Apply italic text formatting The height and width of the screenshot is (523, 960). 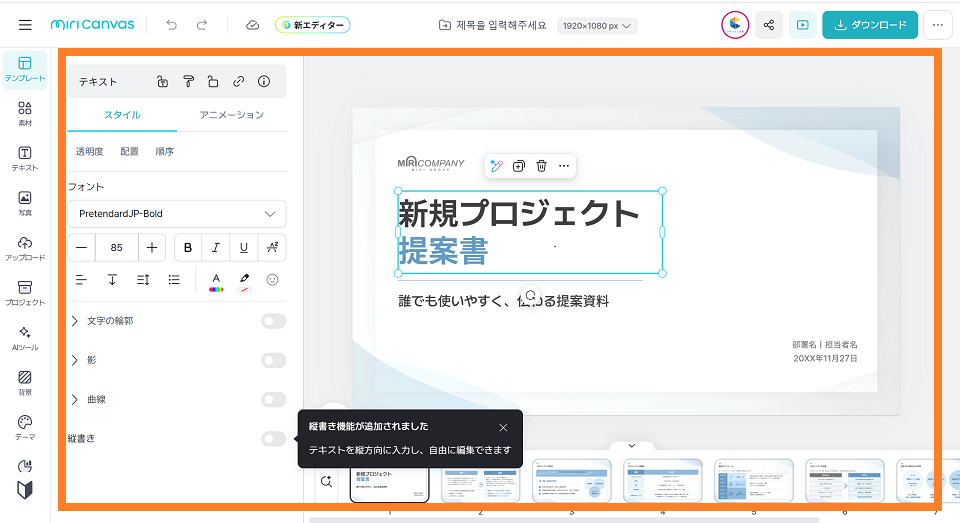216,247
